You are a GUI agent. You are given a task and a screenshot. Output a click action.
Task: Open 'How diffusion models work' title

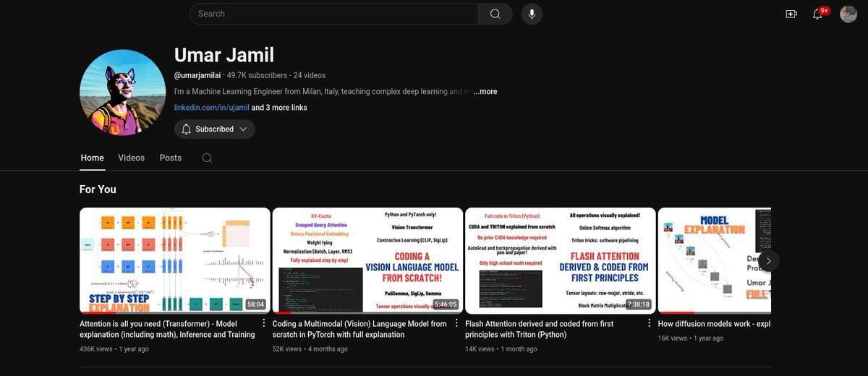coord(715,324)
